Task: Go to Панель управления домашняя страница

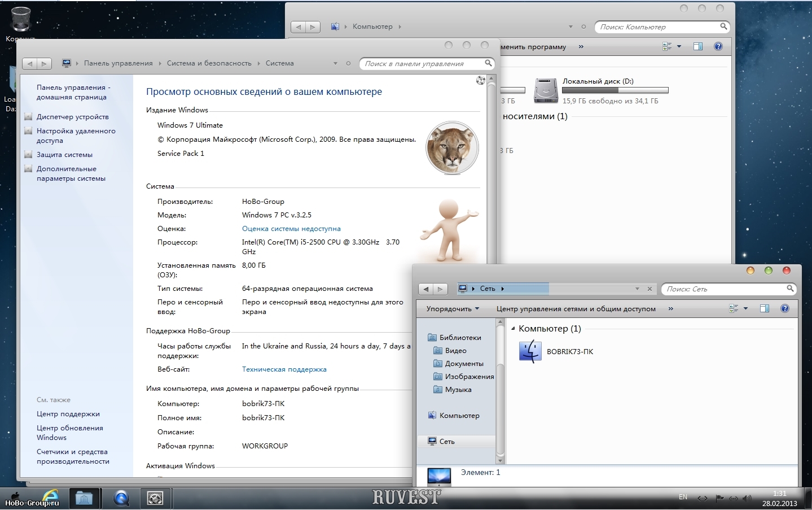Action: coord(73,92)
